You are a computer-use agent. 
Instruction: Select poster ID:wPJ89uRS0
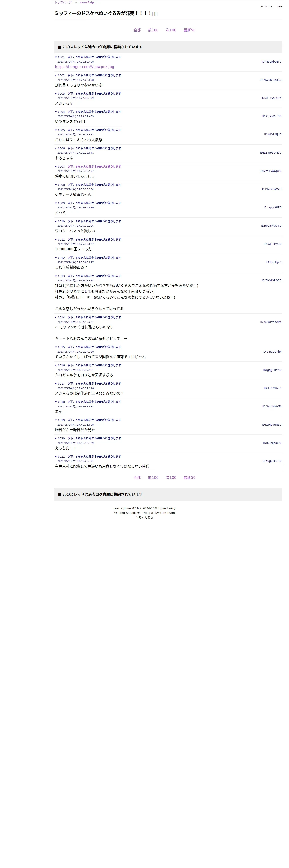271,425
